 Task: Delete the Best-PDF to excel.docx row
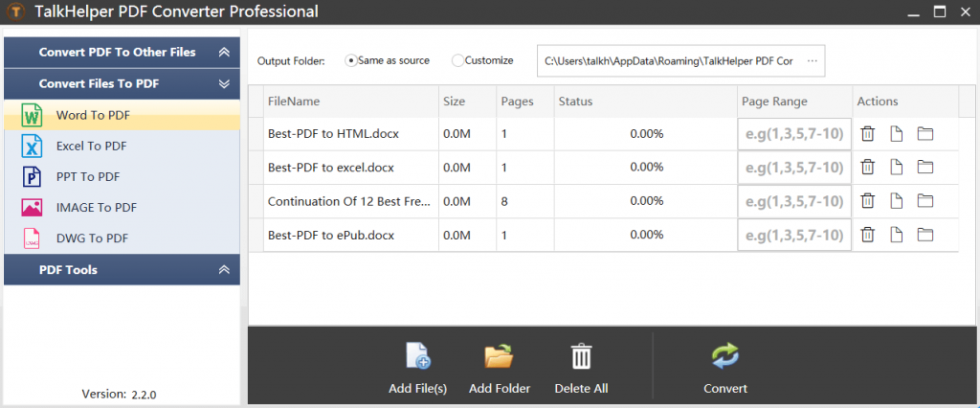pyautogui.click(x=867, y=167)
